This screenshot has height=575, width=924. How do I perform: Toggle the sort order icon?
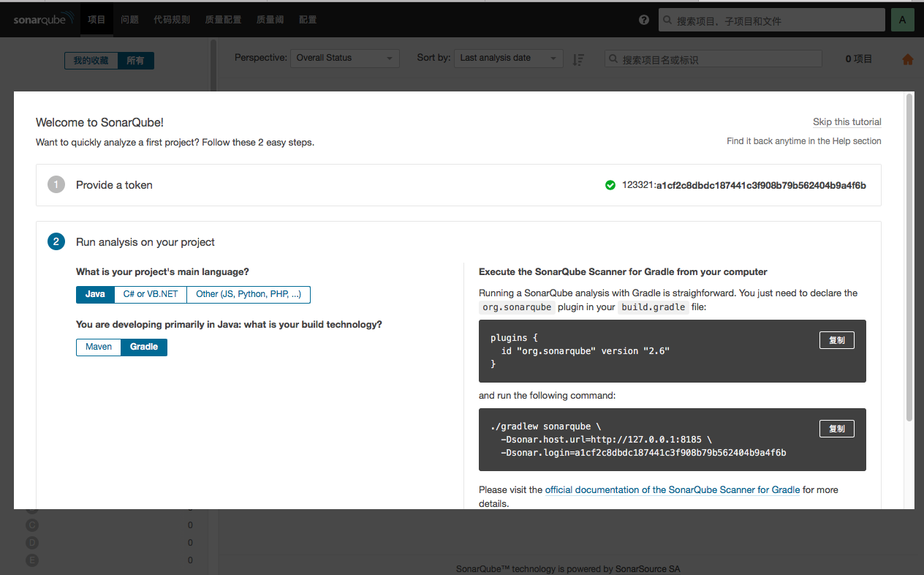577,59
